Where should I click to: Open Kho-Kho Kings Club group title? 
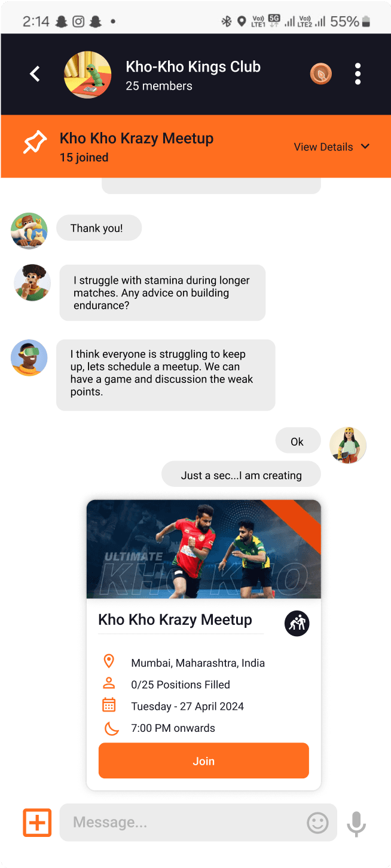193,67
